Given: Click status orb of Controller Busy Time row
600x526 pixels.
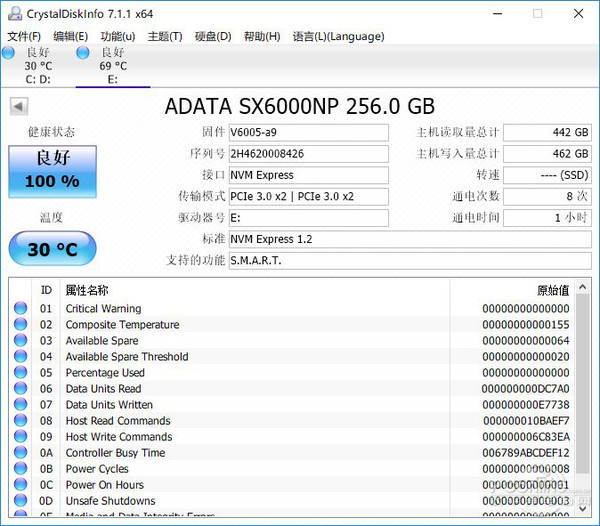Looking at the screenshot, I should coord(21,453).
